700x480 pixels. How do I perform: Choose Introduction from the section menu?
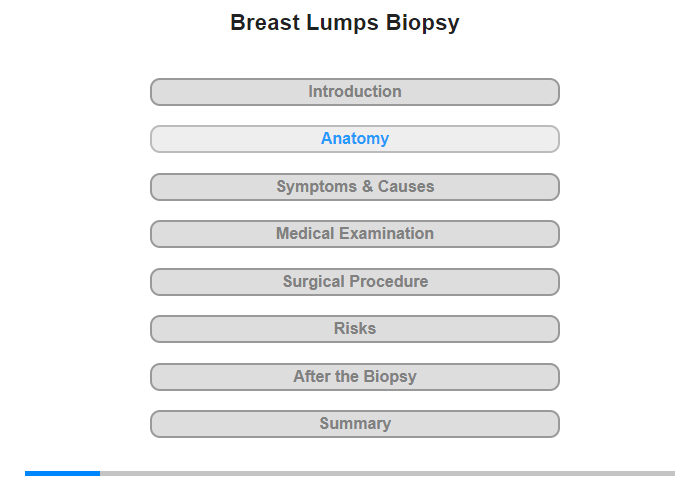tap(354, 92)
